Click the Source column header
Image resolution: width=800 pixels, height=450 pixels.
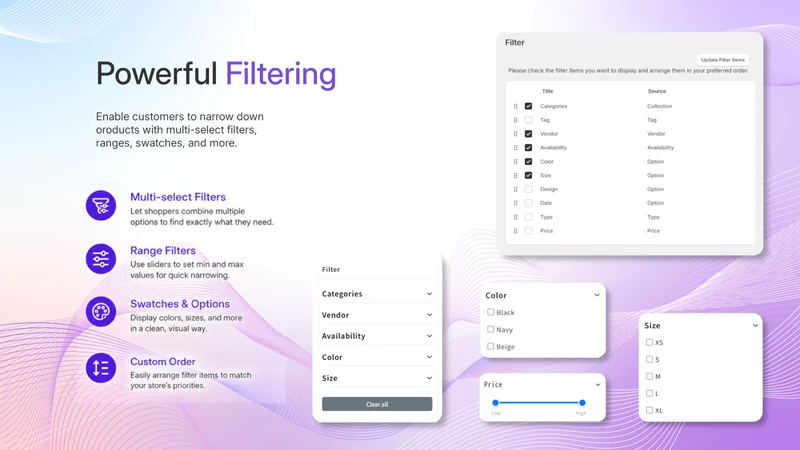point(657,91)
